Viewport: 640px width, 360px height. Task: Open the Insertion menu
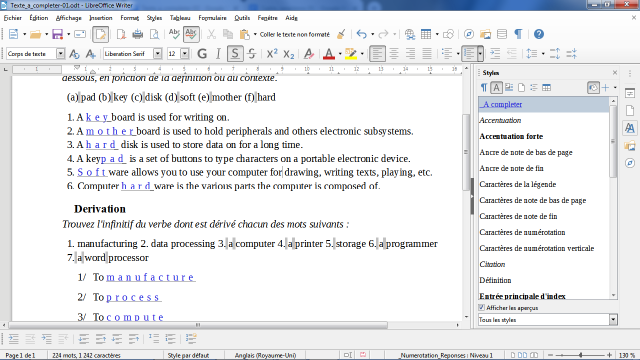[101, 18]
